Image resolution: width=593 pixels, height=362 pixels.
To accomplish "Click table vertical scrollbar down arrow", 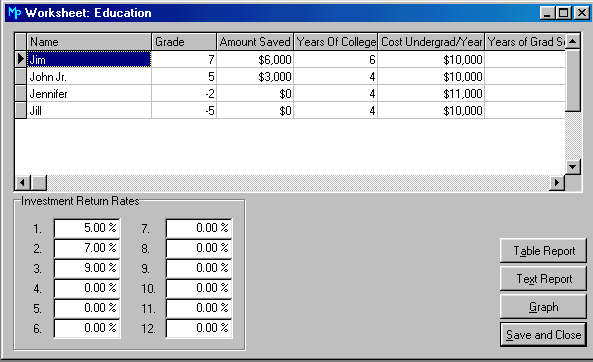I will (x=573, y=166).
